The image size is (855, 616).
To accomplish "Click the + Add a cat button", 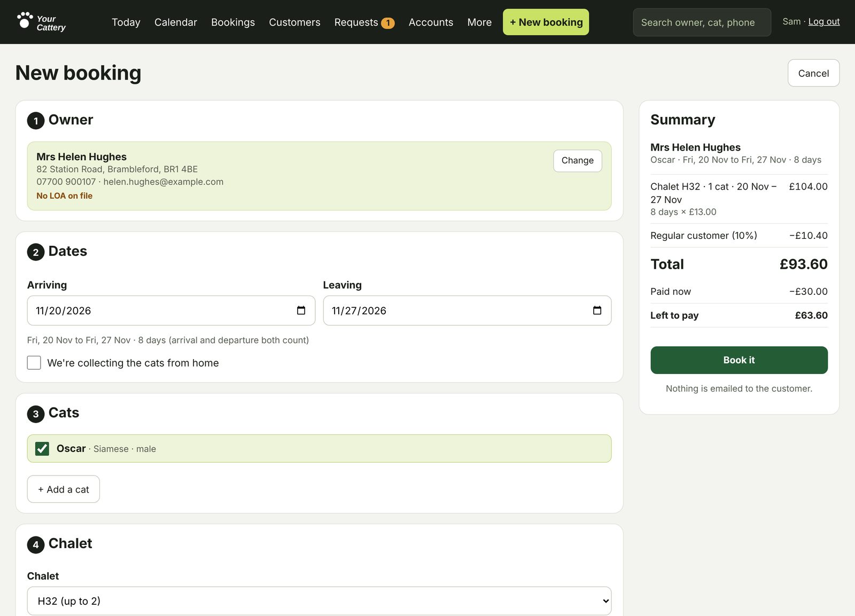I will coord(64,489).
